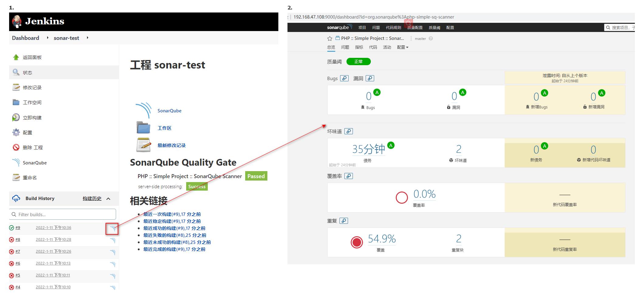Image resolution: width=644 pixels, height=299 pixels.
Task: Open 质量阈 in the SonarQube top bar
Action: pyautogui.click(x=434, y=27)
